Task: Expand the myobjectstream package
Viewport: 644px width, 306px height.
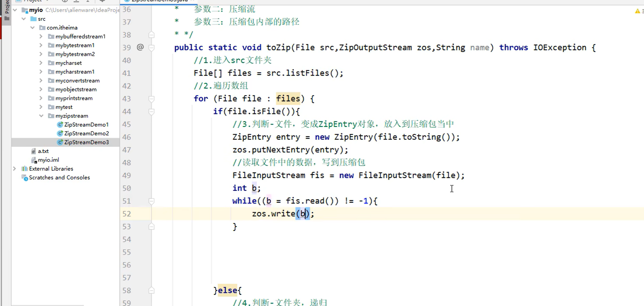Action: pos(41,89)
